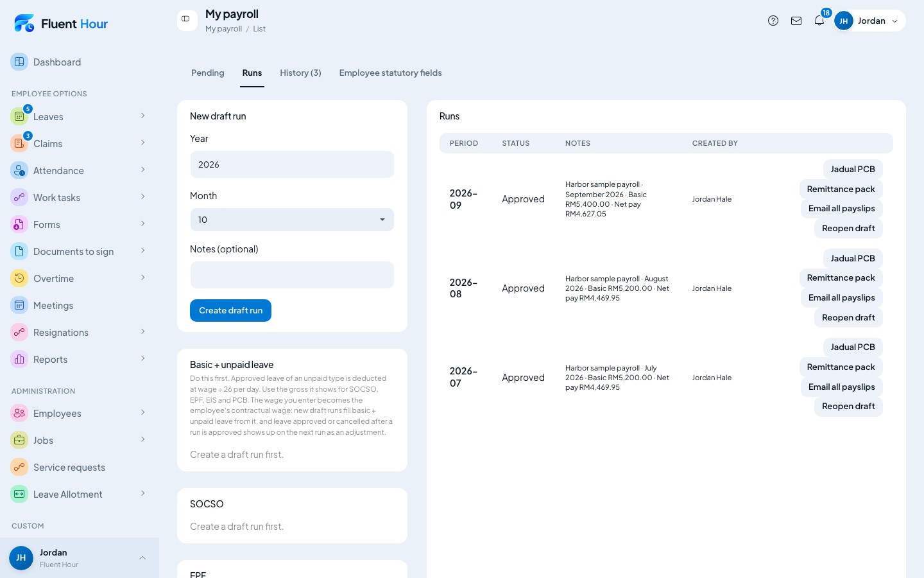Image resolution: width=924 pixels, height=578 pixels.
Task: Click the Create draft run button
Action: coord(230,310)
